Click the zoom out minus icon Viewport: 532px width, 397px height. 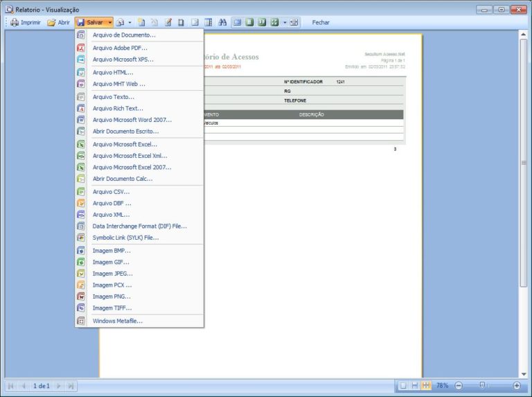click(459, 385)
